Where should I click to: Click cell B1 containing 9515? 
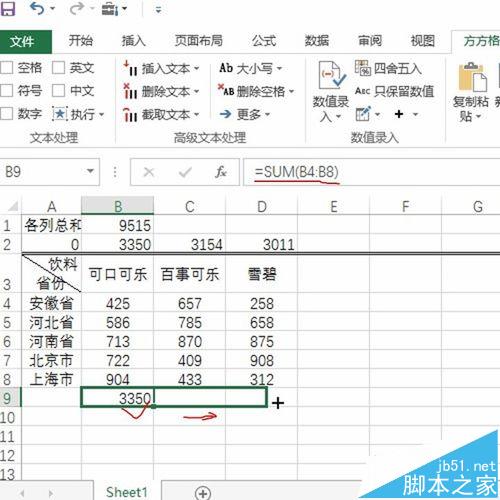117,225
